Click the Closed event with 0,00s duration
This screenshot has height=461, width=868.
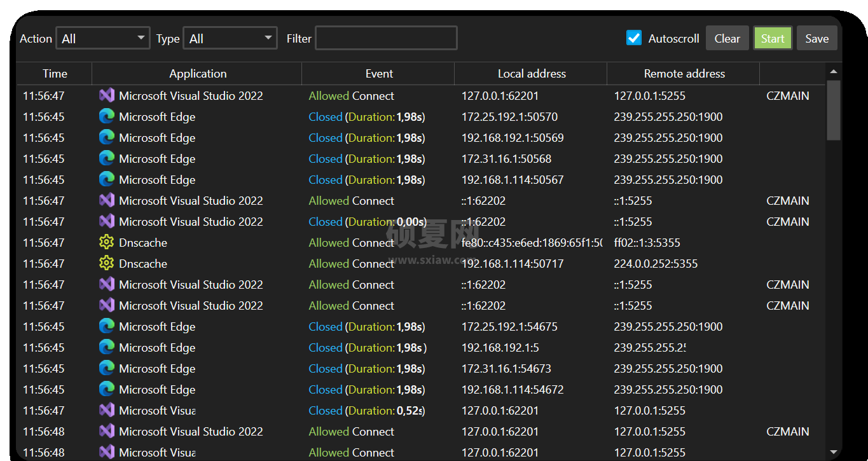pyautogui.click(x=367, y=222)
